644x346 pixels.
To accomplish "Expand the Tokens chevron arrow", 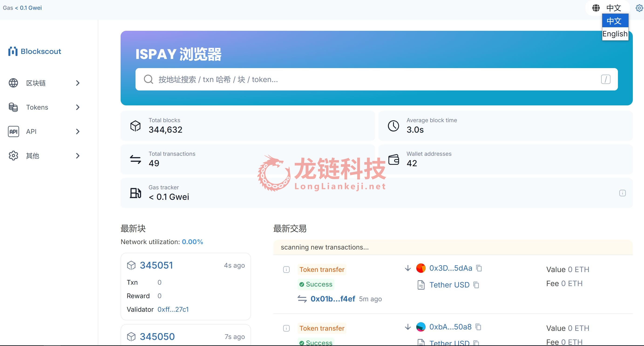I will pos(78,107).
